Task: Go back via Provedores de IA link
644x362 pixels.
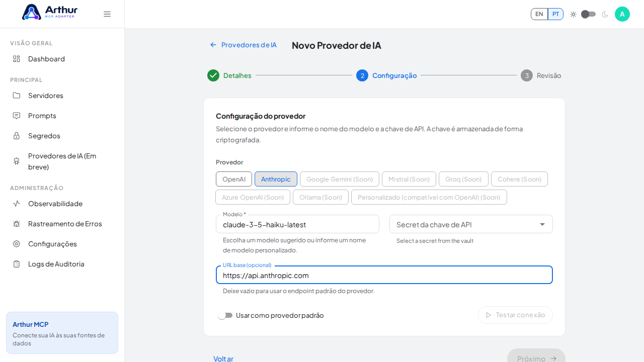Action: point(244,45)
